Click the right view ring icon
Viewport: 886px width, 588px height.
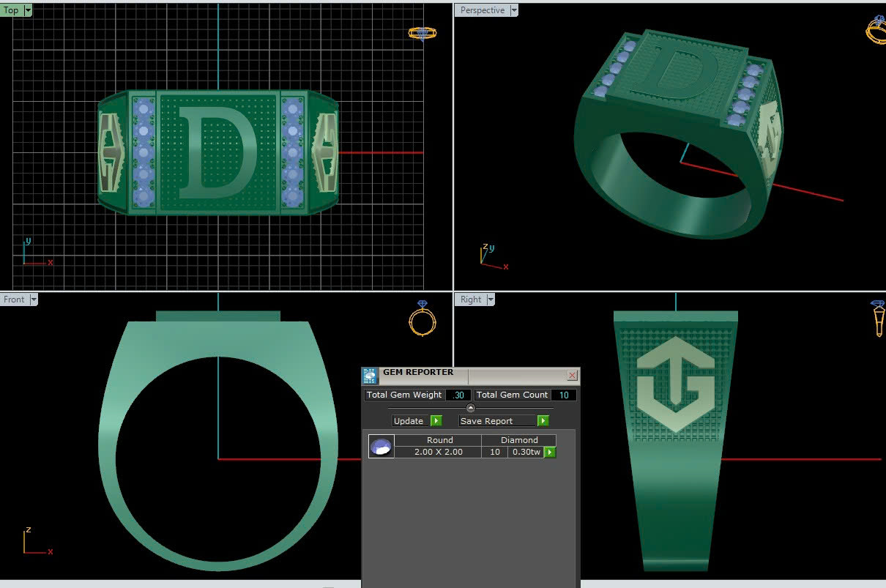click(x=878, y=318)
